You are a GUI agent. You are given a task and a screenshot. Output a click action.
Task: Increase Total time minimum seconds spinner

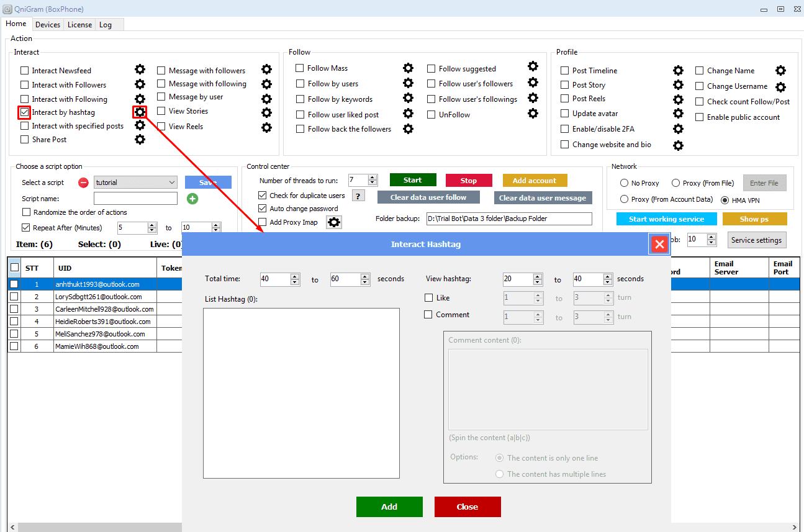click(296, 276)
